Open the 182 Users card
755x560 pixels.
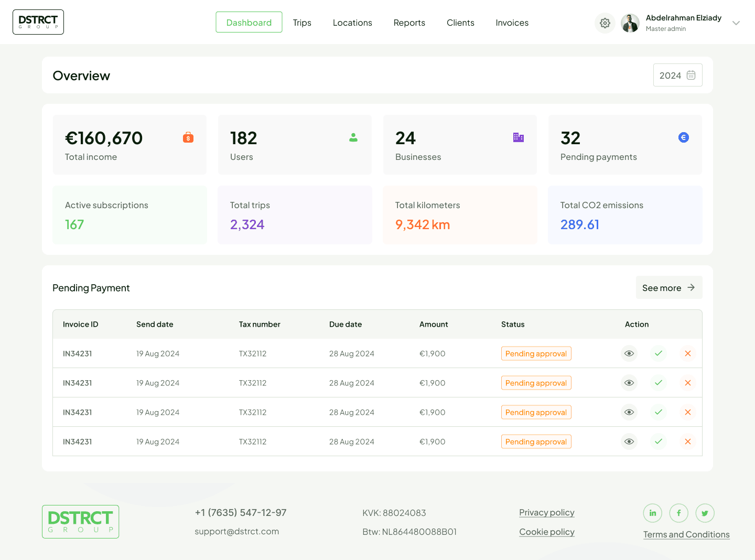tap(295, 145)
